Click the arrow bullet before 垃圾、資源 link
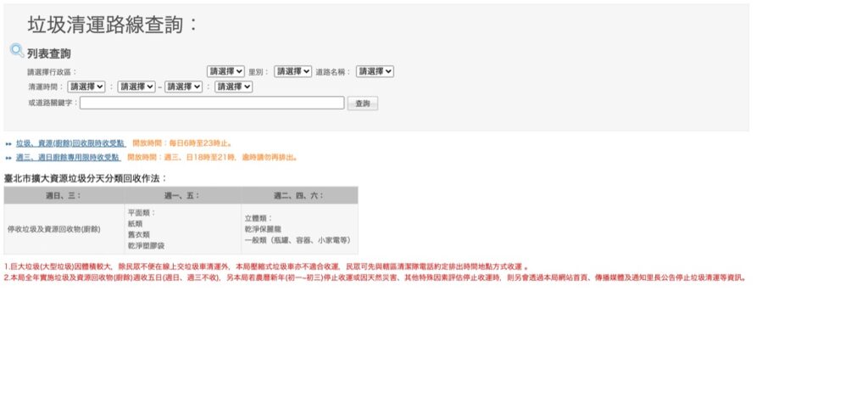 coord(8,144)
